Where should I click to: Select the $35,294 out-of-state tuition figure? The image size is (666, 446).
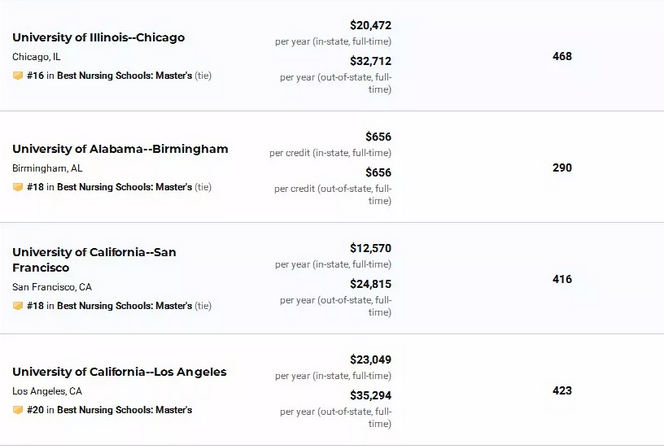370,395
